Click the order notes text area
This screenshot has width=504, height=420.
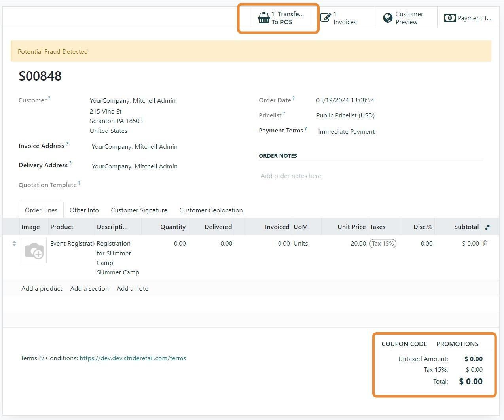click(371, 176)
